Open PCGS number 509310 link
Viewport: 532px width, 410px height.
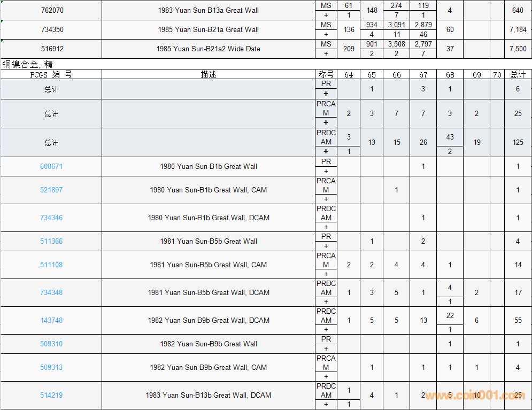click(x=51, y=344)
